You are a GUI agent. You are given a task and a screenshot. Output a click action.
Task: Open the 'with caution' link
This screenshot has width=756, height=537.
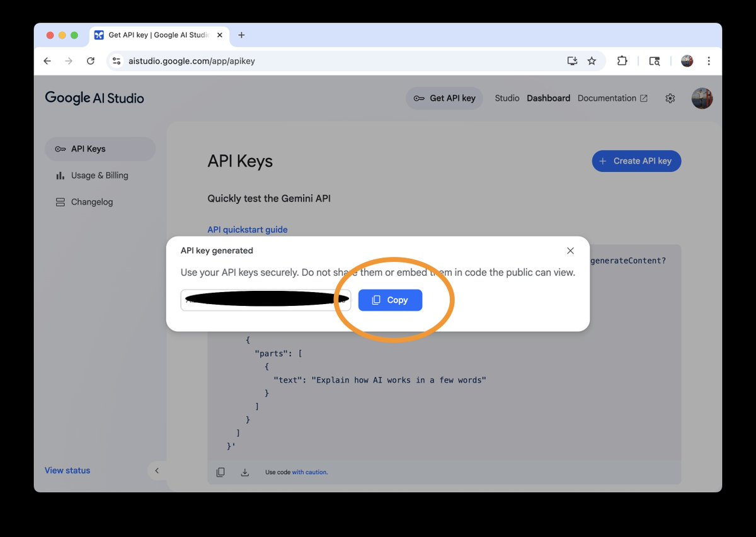pyautogui.click(x=309, y=472)
